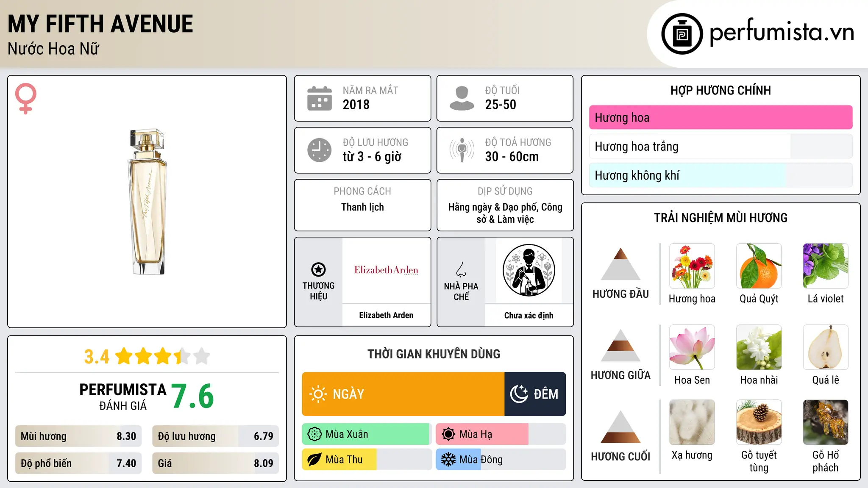Click the My Fifth Avenue perfume bottle image
This screenshot has height=488, width=868.
click(x=147, y=202)
